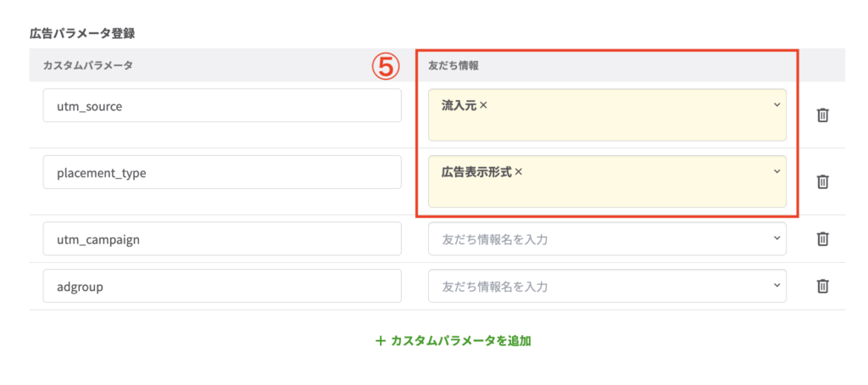Click カスタムパラメータを追加 link
The width and height of the screenshot is (868, 385).
(460, 341)
